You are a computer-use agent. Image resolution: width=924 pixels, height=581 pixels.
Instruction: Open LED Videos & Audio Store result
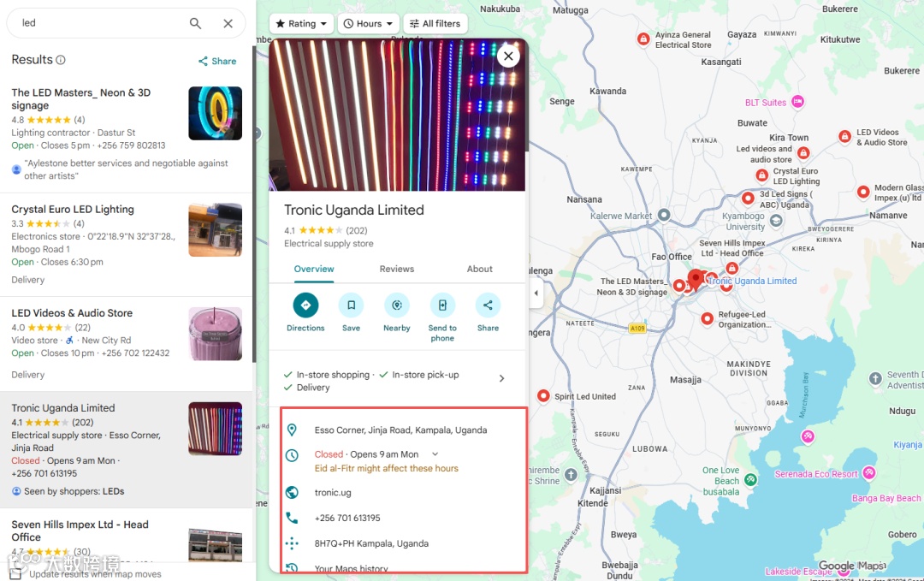point(72,313)
